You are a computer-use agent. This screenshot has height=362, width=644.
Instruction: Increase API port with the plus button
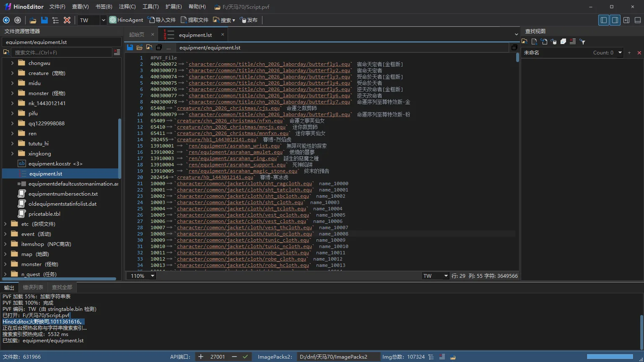tap(201, 357)
